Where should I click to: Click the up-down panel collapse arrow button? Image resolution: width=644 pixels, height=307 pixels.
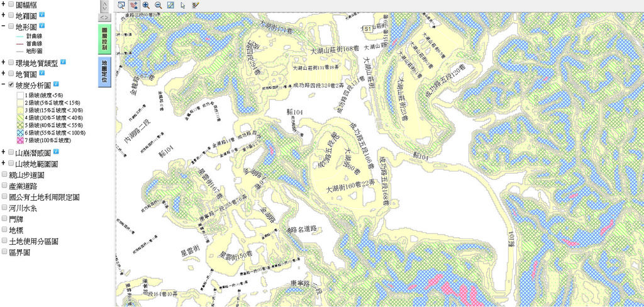104,6
